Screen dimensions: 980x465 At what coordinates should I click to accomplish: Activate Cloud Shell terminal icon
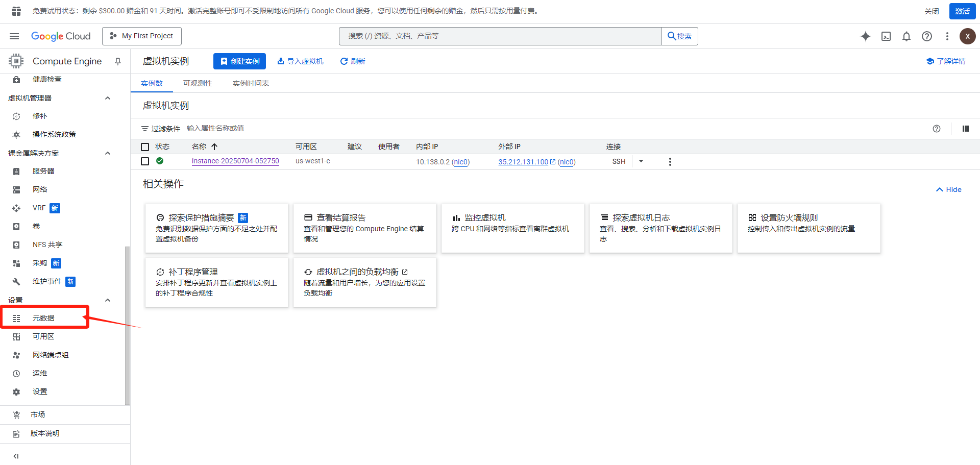coord(886,36)
